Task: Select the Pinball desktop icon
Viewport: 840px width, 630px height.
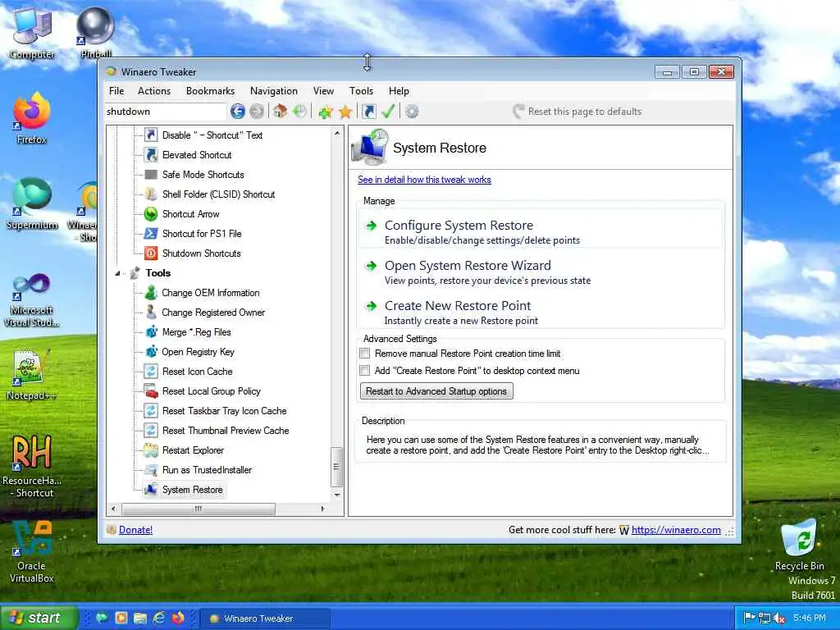Action: point(95,25)
